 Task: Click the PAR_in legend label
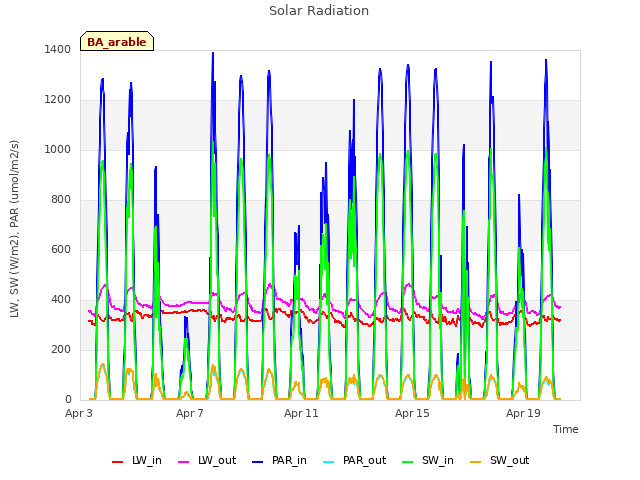289,460
